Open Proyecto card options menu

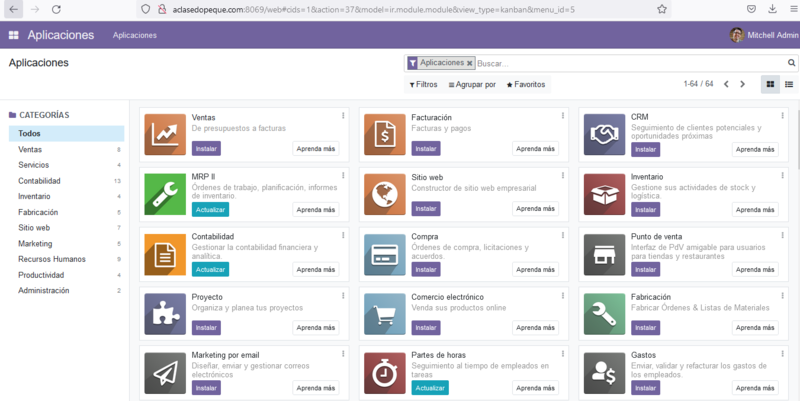(343, 295)
